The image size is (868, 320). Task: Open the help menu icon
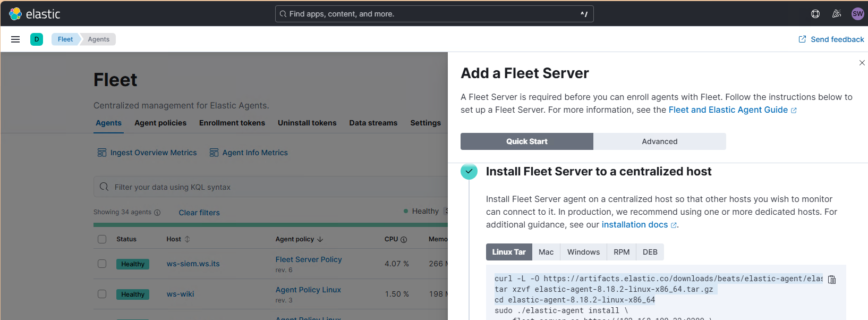point(815,14)
